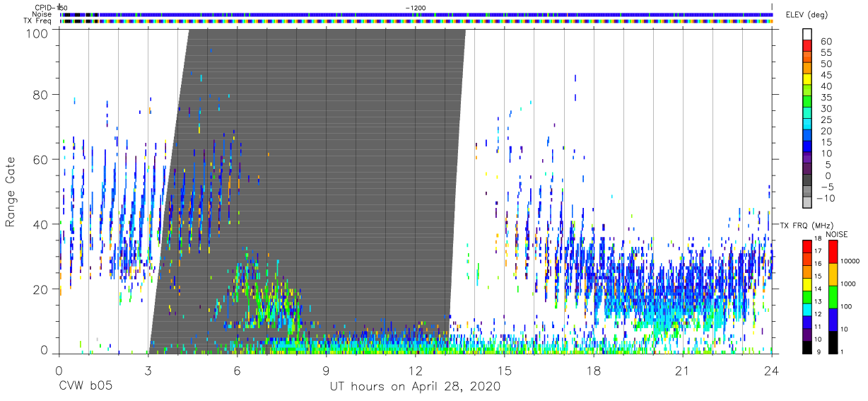Click the 'Noise' row label at the top left
This screenshot has height=401, width=868.
tap(42, 14)
